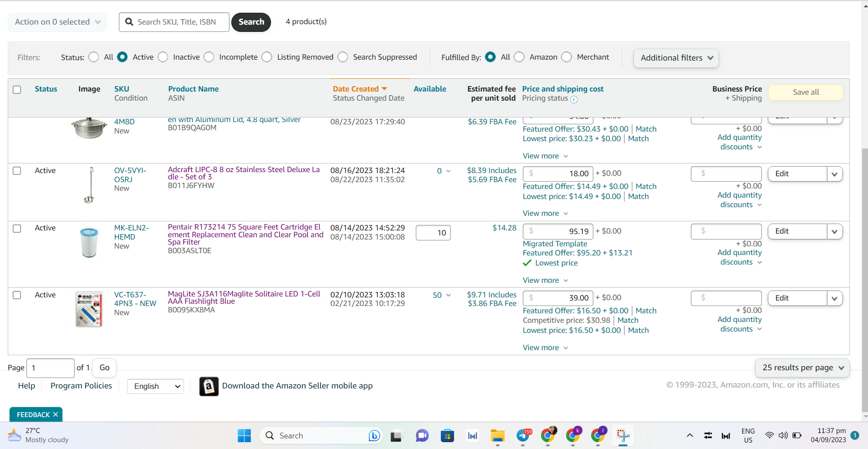Open the Action on 0 selected dropdown

(x=57, y=22)
